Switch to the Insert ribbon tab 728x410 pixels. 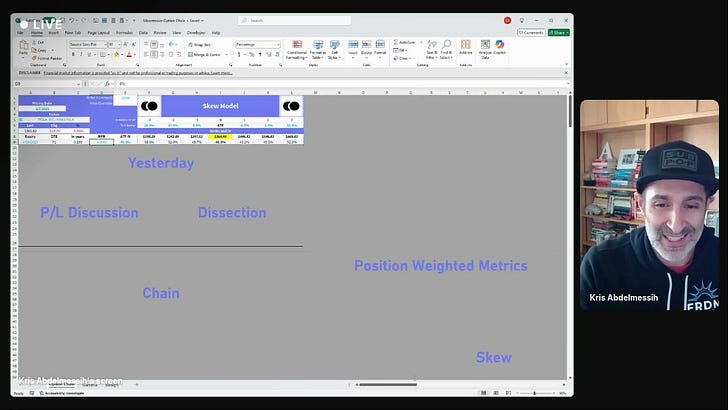click(x=54, y=33)
